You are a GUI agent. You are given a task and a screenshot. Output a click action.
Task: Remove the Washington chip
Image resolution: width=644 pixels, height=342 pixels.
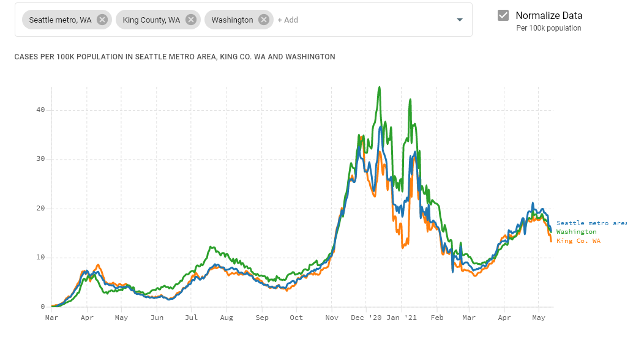coord(264,20)
